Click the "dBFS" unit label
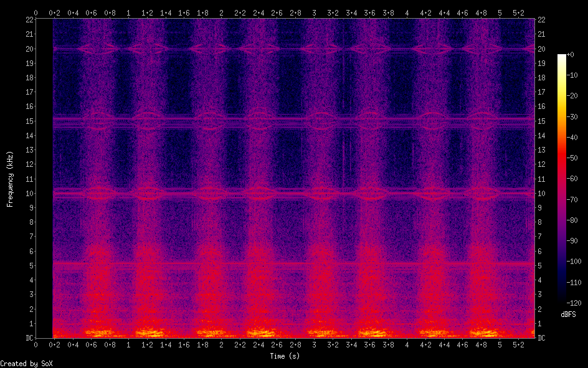The height and width of the screenshot is (368, 588). 568,314
